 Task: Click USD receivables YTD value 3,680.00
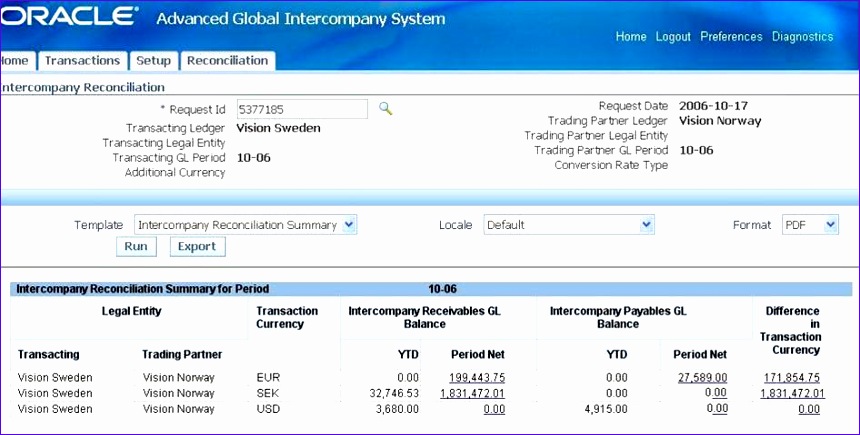[397, 409]
